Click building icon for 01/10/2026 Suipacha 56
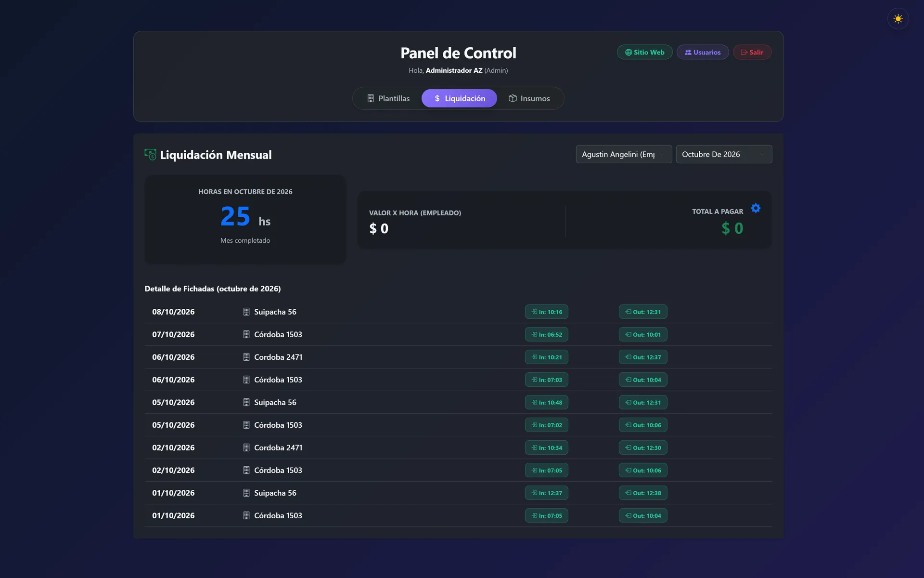 [246, 493]
